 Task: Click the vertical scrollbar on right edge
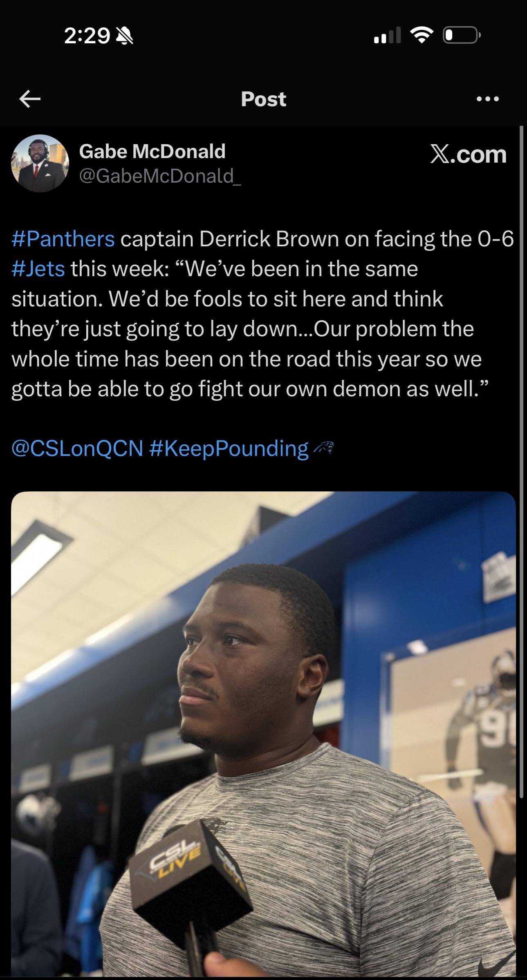[x=521, y=462]
